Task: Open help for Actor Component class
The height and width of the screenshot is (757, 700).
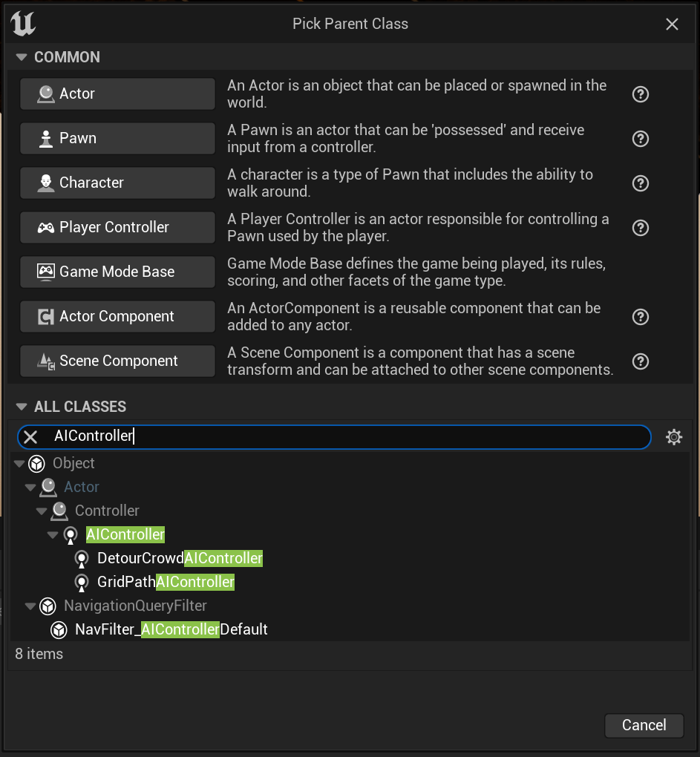Action: [x=640, y=317]
